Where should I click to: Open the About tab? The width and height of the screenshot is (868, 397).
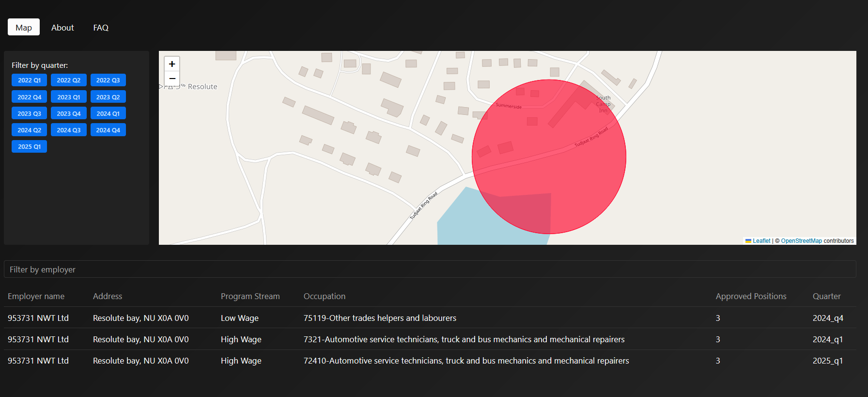tap(62, 28)
